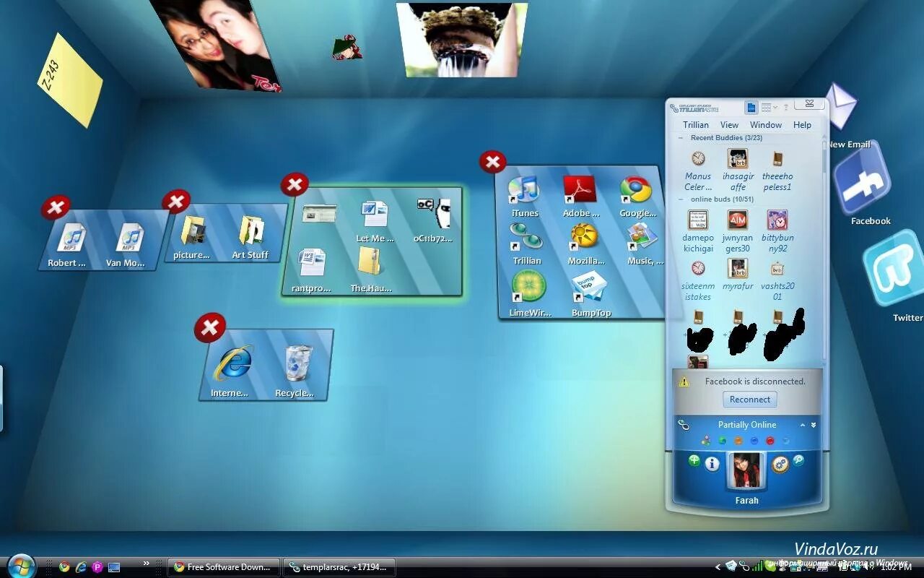Image resolution: width=924 pixels, height=578 pixels.
Task: Close the pictures and Art Stuff pile
Action: (x=176, y=202)
